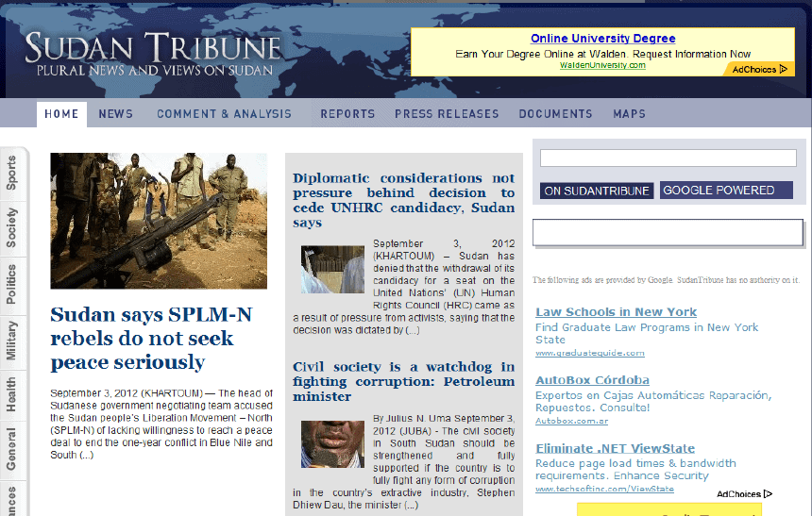The width and height of the screenshot is (812, 516).
Task: Click the search text field
Action: (668, 158)
